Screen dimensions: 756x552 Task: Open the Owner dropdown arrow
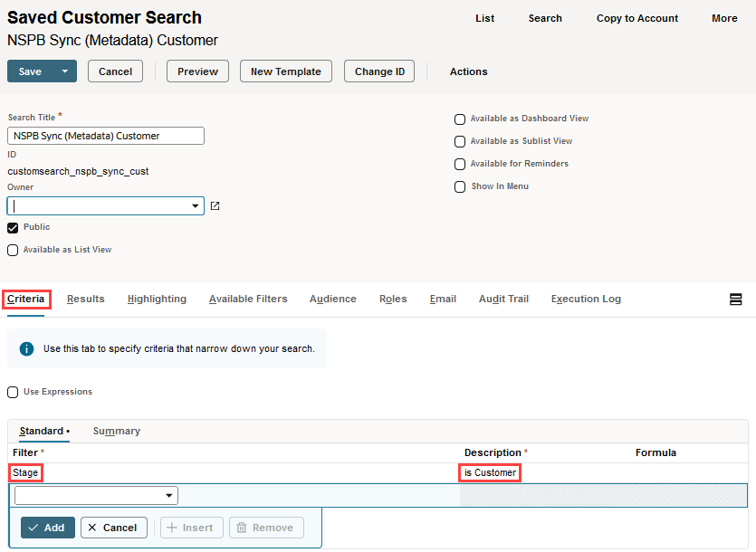pos(195,205)
